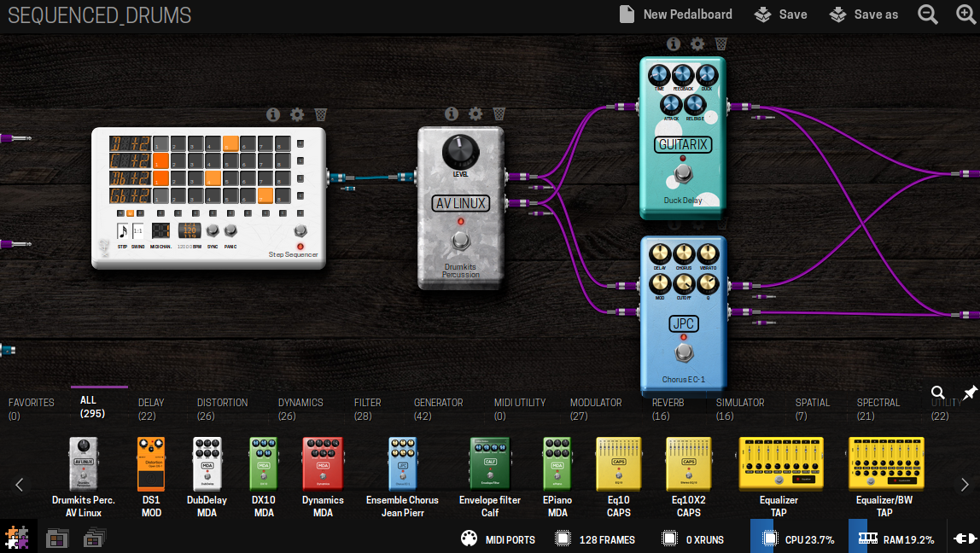Screen dimensions: 980x553
Task: Show info for Duck Delay pedal
Action: 674,44
